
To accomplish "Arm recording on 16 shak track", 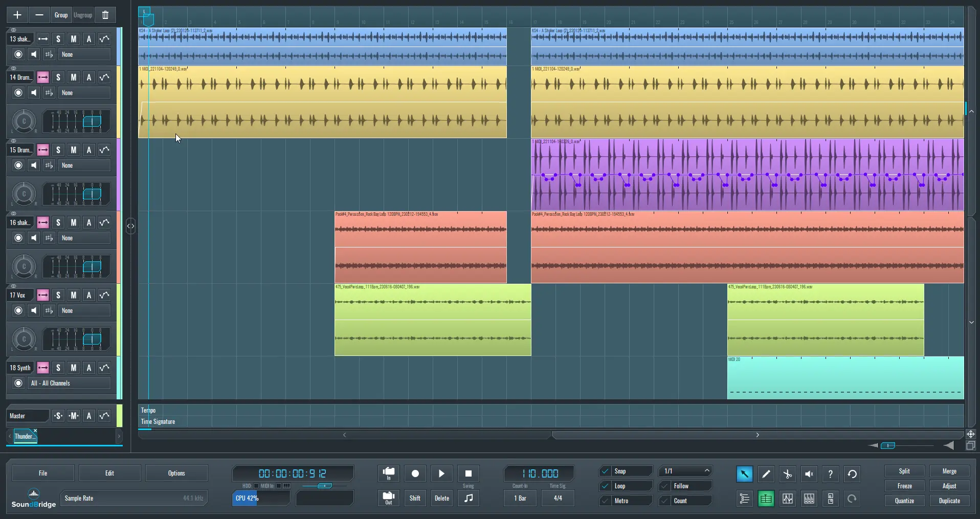I will 18,238.
